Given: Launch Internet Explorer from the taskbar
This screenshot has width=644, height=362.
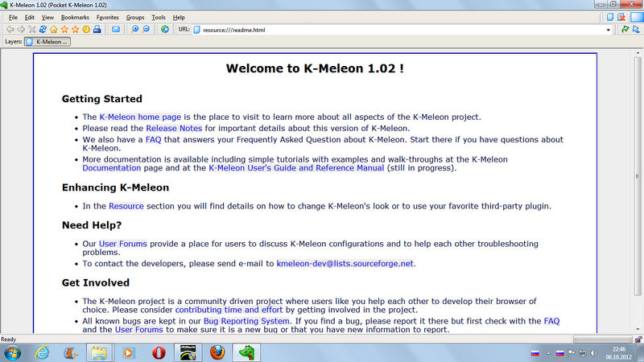Looking at the screenshot, I should 43,353.
